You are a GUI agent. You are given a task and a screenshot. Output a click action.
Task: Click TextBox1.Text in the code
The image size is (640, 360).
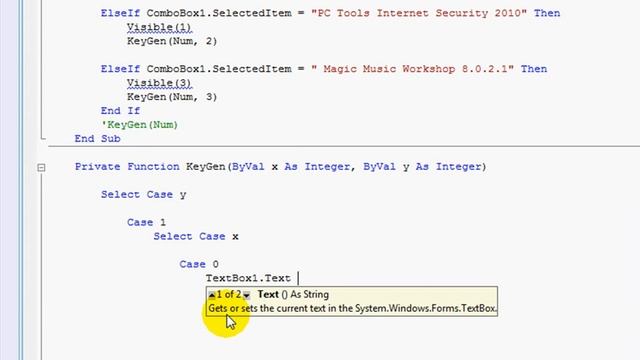[248, 278]
